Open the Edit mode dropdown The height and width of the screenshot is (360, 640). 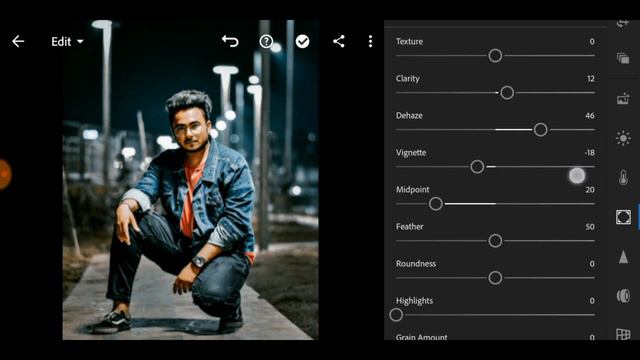67,42
